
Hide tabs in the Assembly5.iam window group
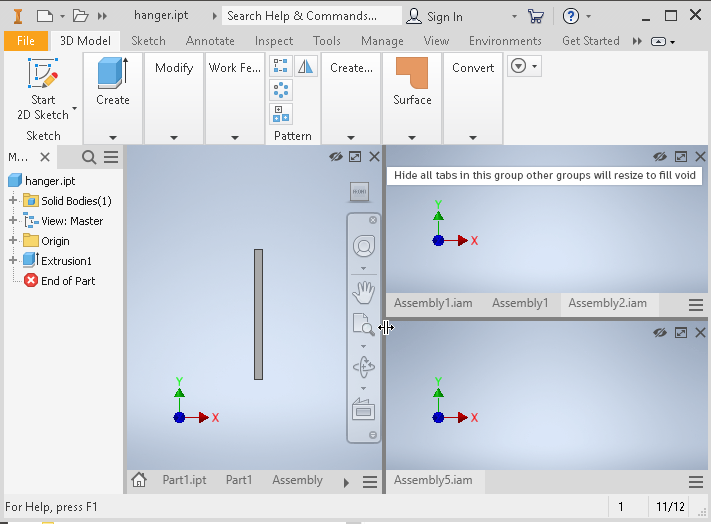click(660, 333)
